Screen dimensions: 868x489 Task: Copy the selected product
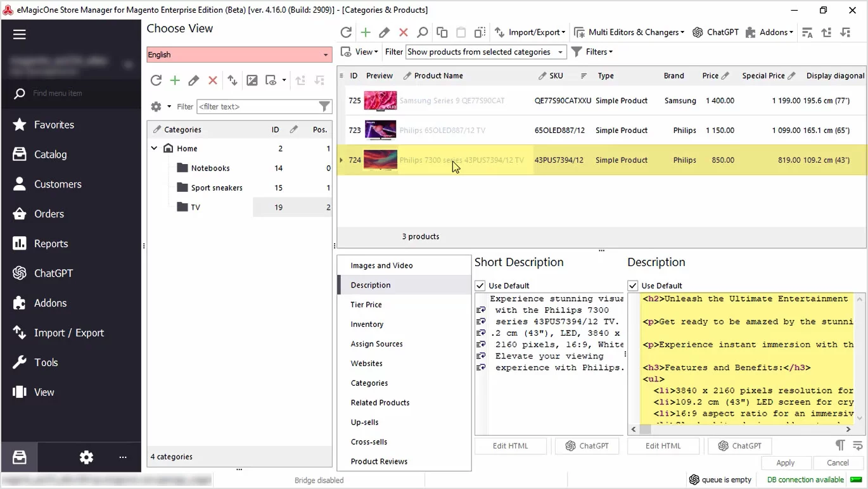tap(442, 32)
